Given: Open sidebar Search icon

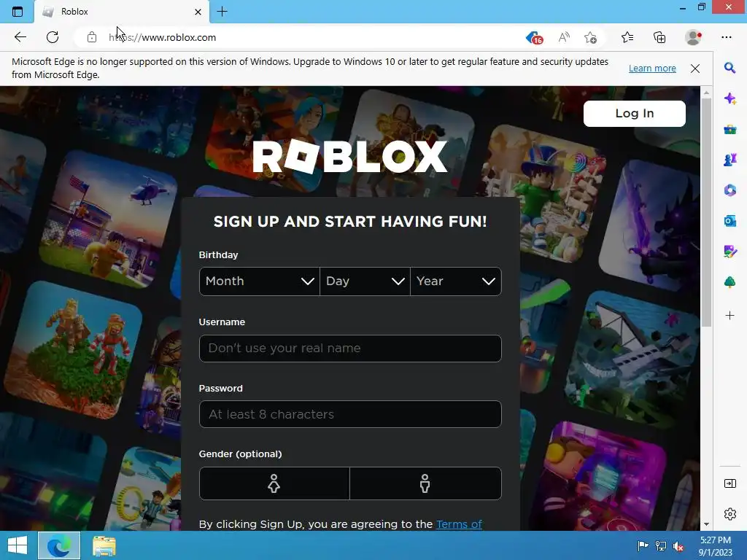Looking at the screenshot, I should coord(729,68).
